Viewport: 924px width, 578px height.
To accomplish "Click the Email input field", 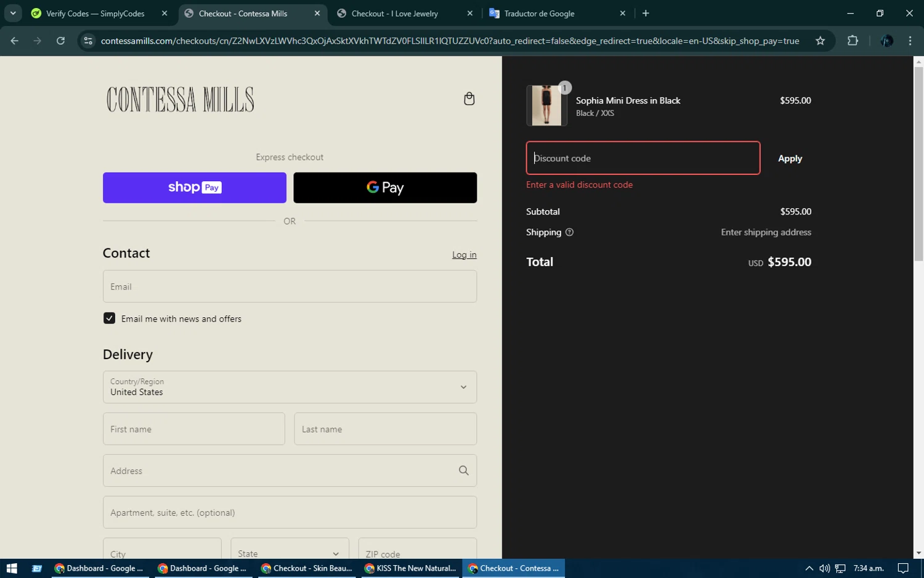I will click(x=290, y=287).
